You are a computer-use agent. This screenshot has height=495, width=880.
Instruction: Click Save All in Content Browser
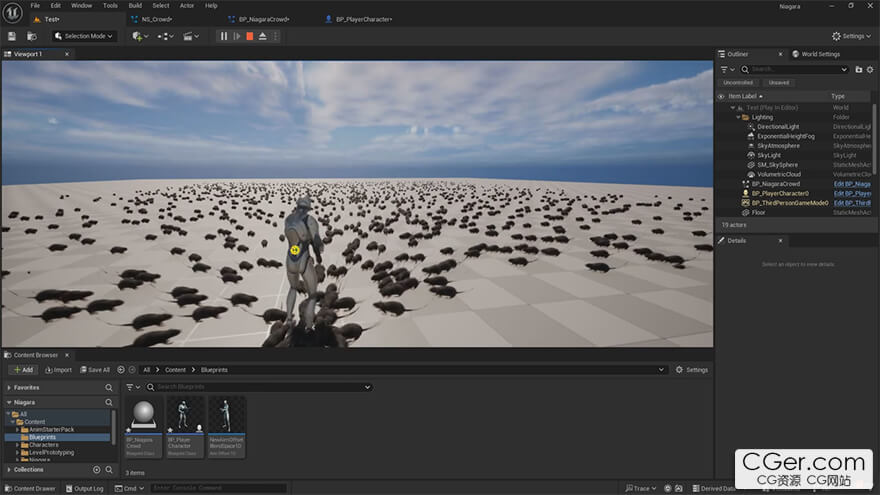(95, 370)
